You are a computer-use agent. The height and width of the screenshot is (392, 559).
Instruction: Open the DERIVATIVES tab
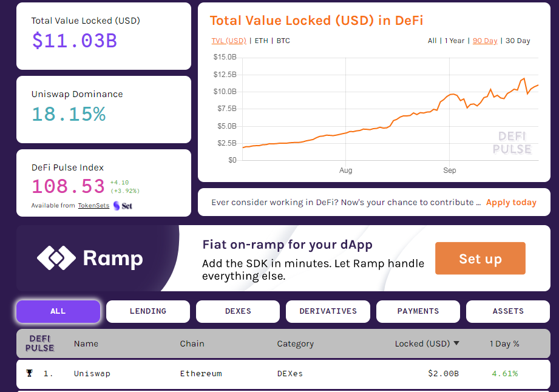click(x=328, y=311)
